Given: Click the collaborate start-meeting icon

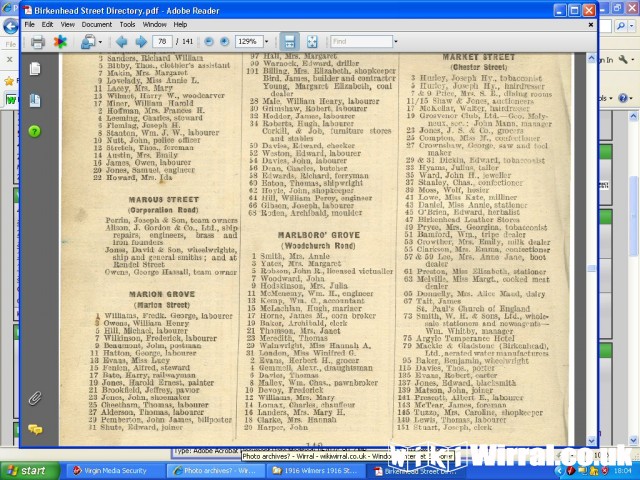Looking at the screenshot, I should (88, 42).
